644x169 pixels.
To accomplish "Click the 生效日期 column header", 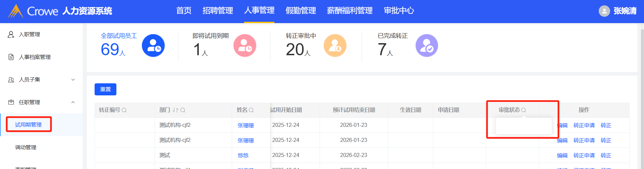I will tap(411, 110).
